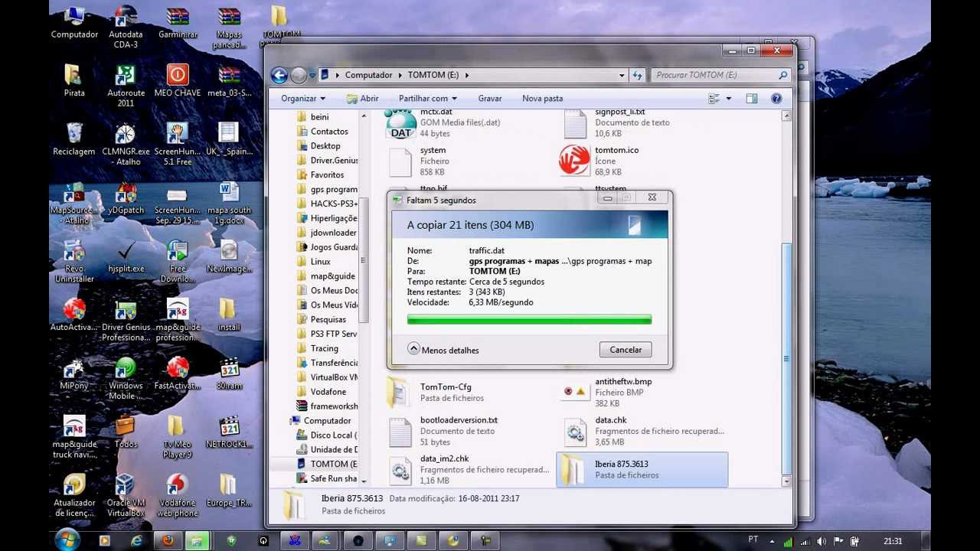
Task: Click the copy progress bar
Action: (x=529, y=319)
